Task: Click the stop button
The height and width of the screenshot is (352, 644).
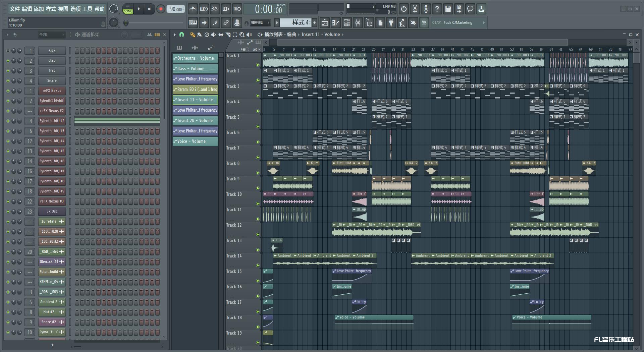Action: 149,9
